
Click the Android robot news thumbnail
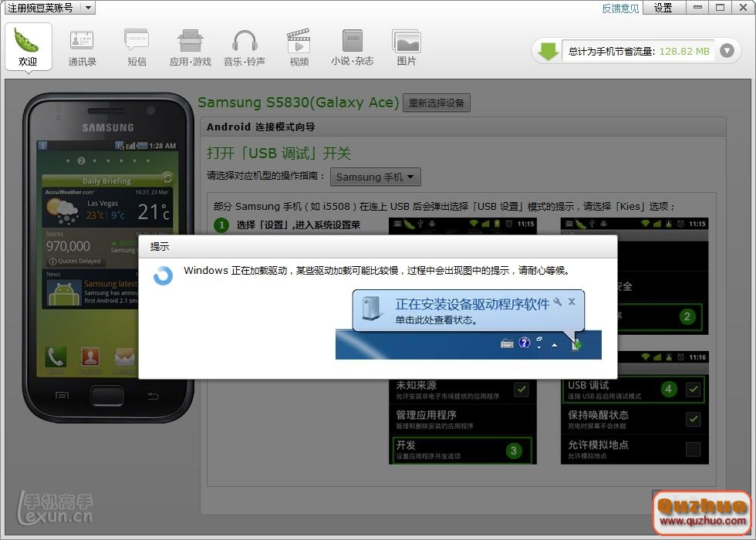63,293
